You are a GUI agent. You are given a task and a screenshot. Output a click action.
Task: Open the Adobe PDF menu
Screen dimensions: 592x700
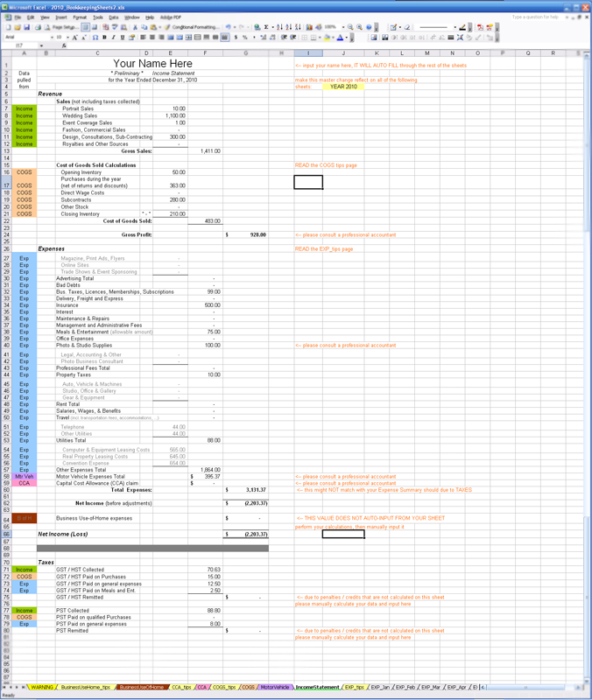(171, 17)
